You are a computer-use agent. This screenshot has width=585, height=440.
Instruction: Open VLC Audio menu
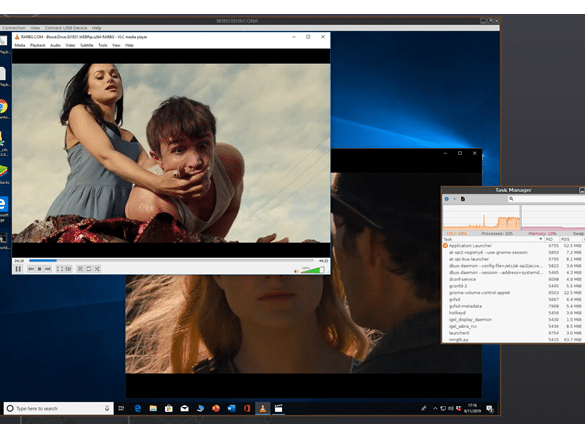(x=55, y=45)
